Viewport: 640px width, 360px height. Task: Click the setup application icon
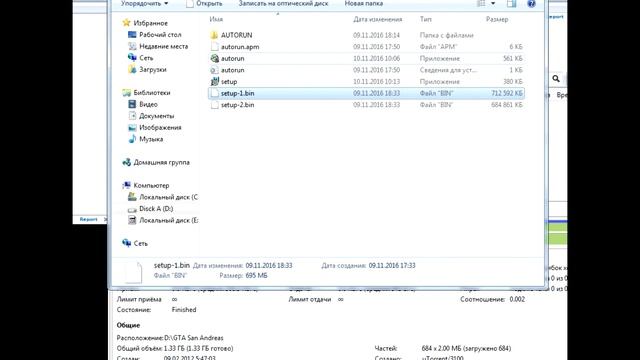(x=214, y=82)
